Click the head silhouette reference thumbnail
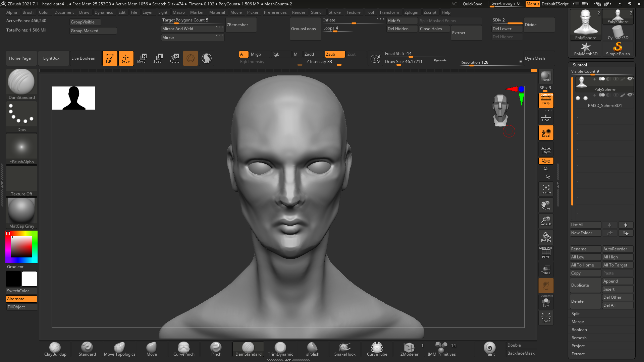 tap(74, 98)
